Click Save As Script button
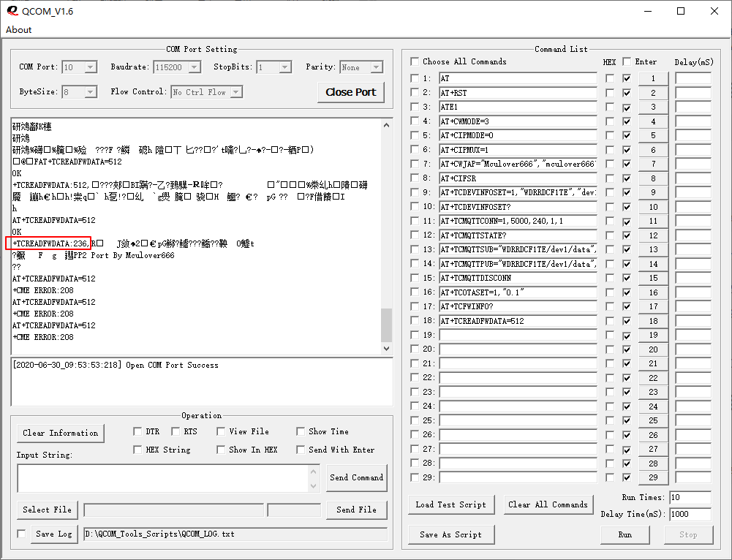 [x=451, y=535]
